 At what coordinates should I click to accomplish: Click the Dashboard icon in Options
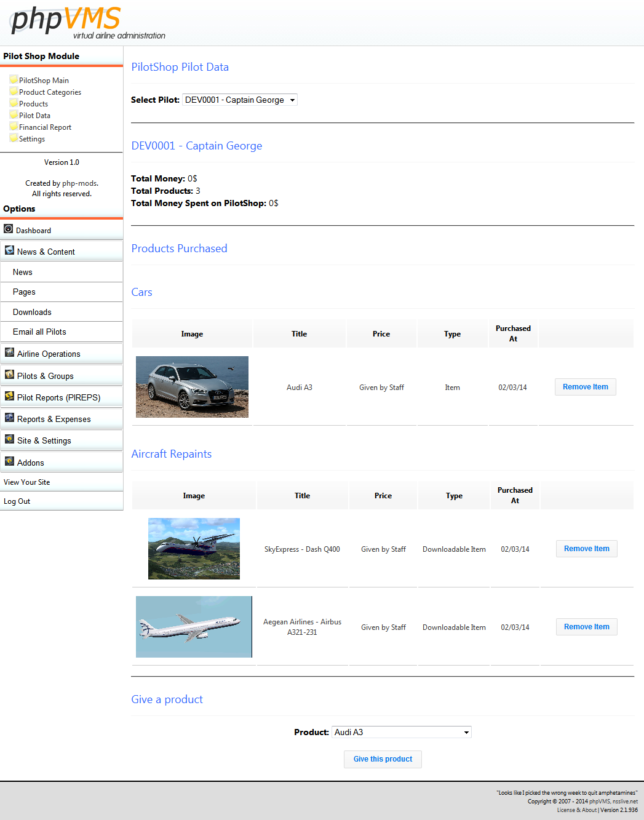[x=9, y=229]
